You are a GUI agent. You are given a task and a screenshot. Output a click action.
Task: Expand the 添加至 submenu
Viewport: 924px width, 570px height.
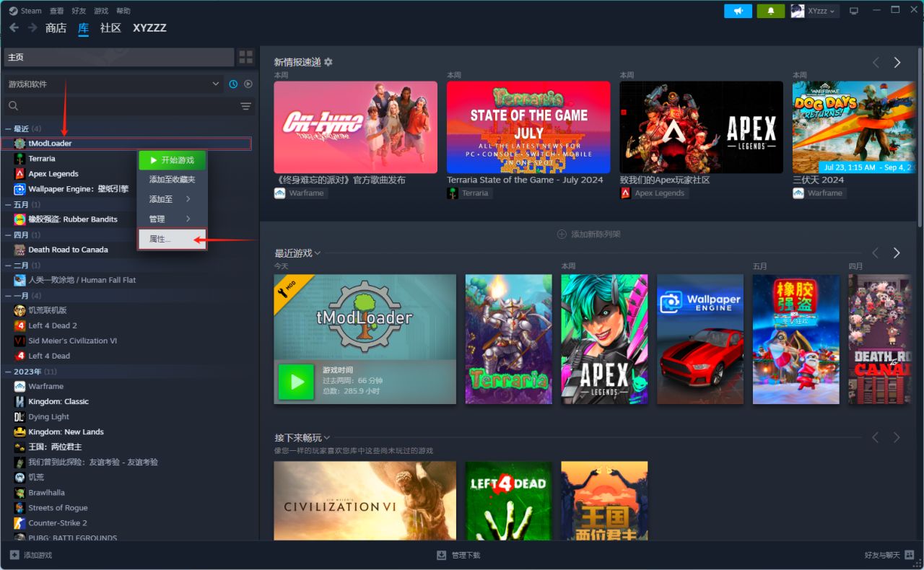[x=172, y=198]
